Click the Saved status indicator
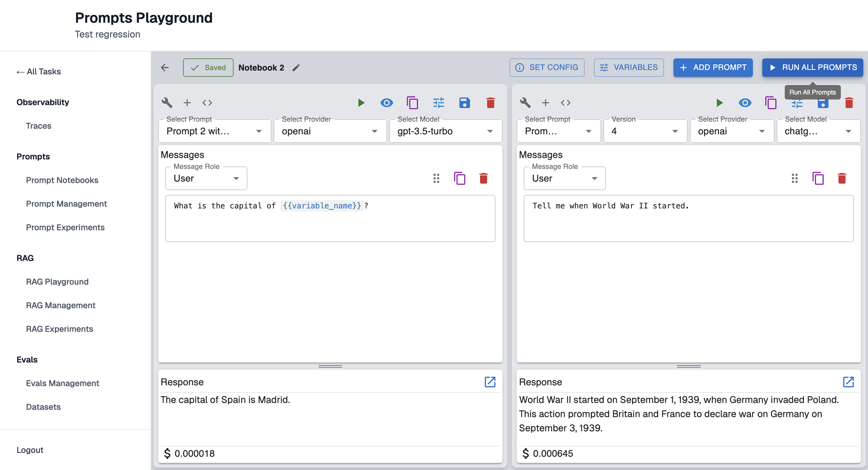Viewport: 868px width, 470px height. 208,67
